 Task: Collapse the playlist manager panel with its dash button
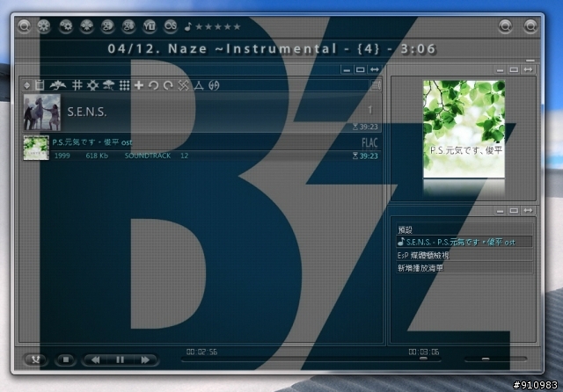coord(500,211)
